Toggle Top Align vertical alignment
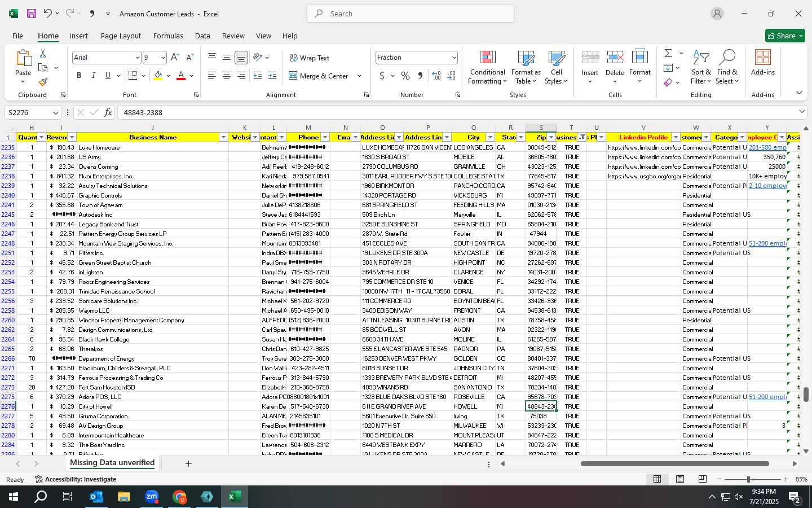This screenshot has height=508, width=812. pyautogui.click(x=212, y=58)
